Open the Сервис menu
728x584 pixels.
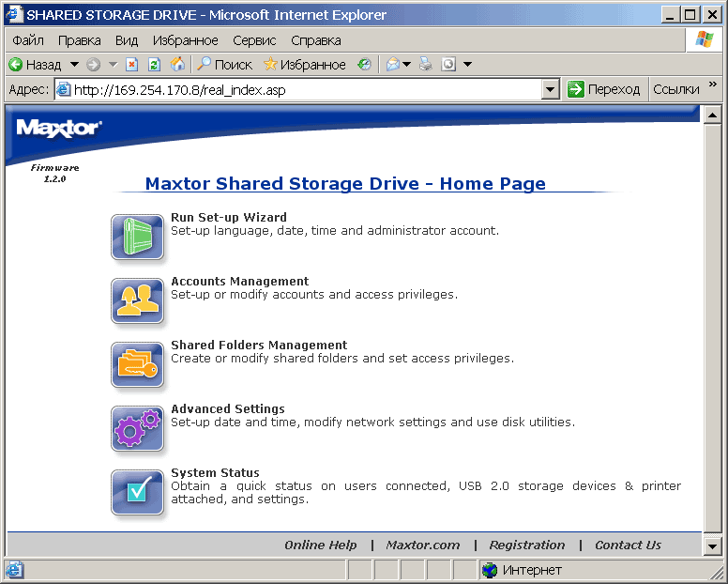(254, 40)
